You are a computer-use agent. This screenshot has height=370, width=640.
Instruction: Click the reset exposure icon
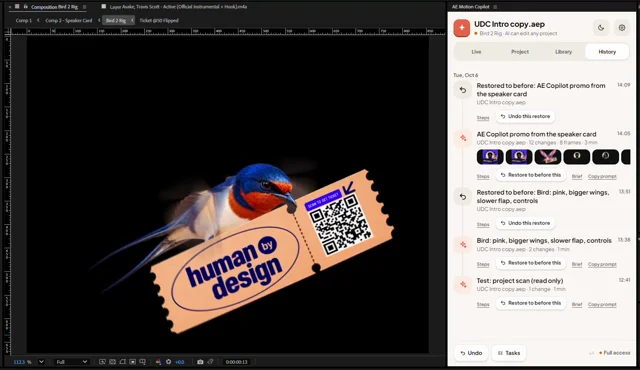click(168, 362)
